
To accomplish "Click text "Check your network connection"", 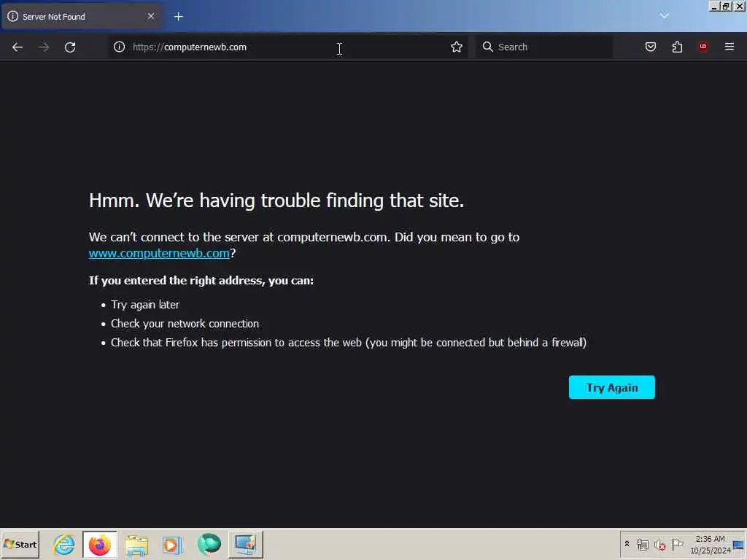I will click(185, 324).
